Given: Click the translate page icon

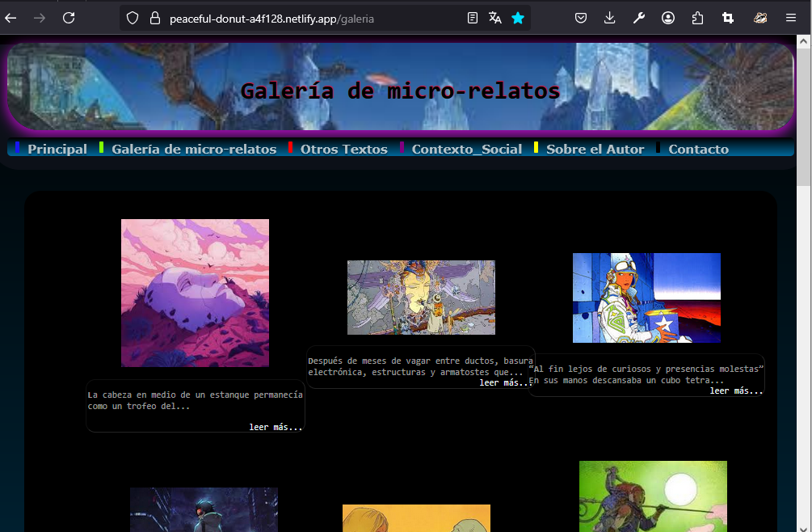Looking at the screenshot, I should click(x=494, y=18).
